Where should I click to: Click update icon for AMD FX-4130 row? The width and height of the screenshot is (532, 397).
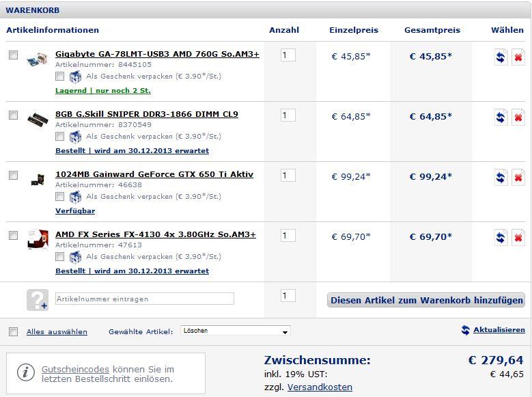coord(501,238)
